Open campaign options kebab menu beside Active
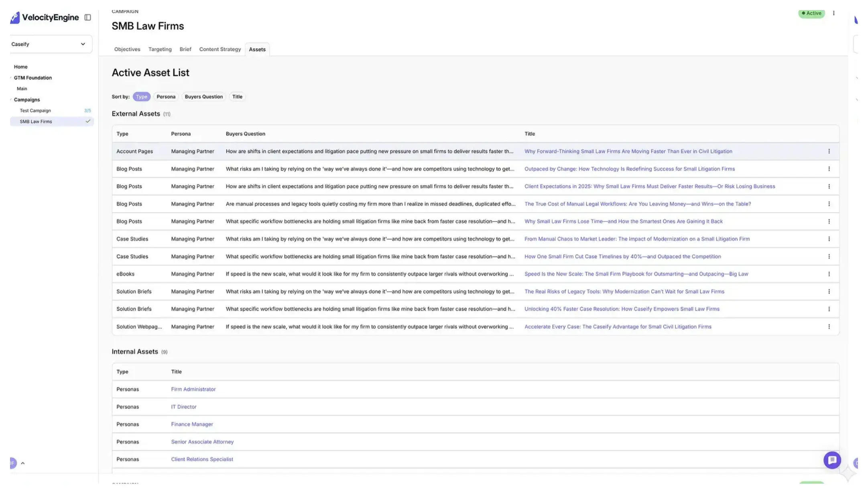868x492 pixels. coord(833,13)
